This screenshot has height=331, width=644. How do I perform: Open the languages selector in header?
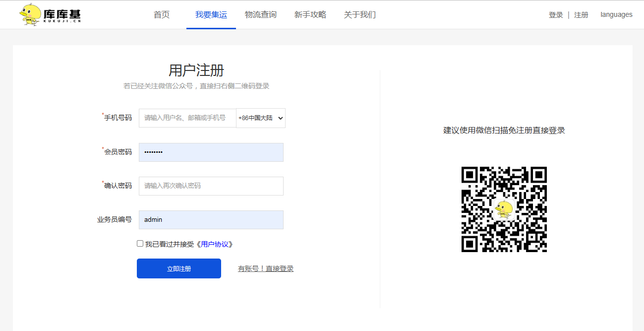point(616,14)
